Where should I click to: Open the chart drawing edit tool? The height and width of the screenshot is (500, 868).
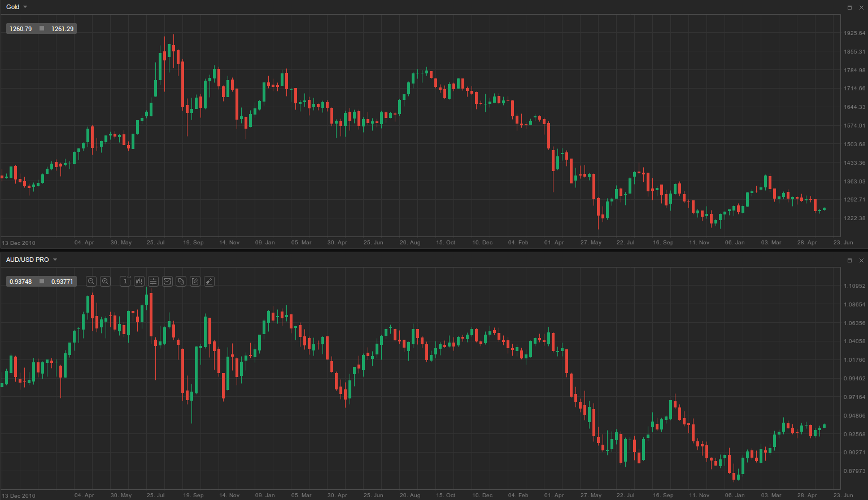point(195,281)
